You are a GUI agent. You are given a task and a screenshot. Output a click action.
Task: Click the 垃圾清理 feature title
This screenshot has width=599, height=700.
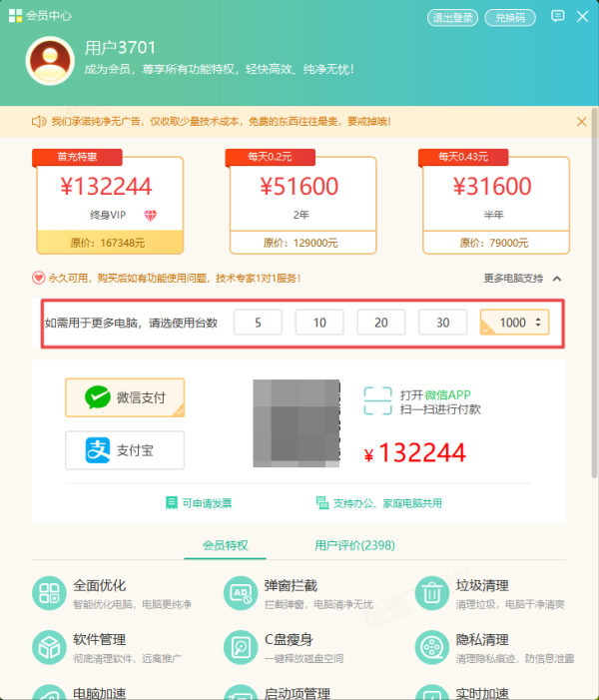click(482, 585)
